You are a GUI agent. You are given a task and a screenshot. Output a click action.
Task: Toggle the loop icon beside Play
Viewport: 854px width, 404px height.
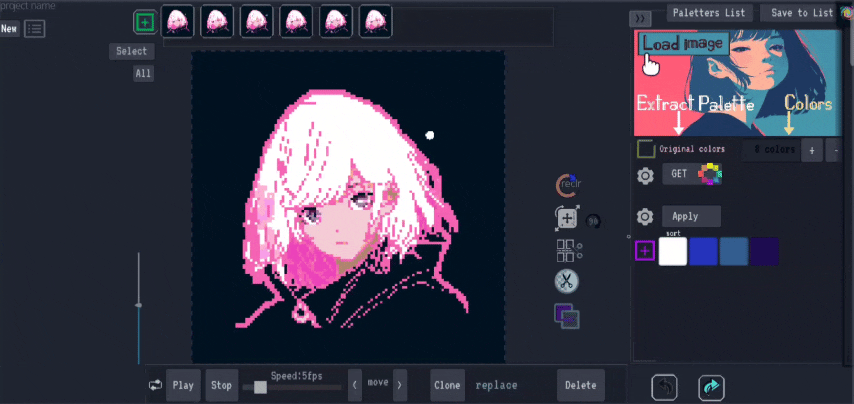[x=155, y=385]
